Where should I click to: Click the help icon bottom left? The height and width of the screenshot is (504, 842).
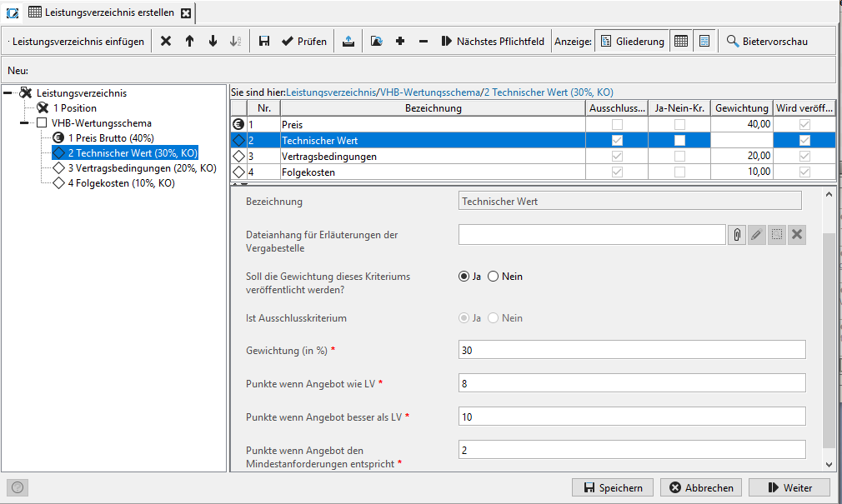(x=18, y=487)
